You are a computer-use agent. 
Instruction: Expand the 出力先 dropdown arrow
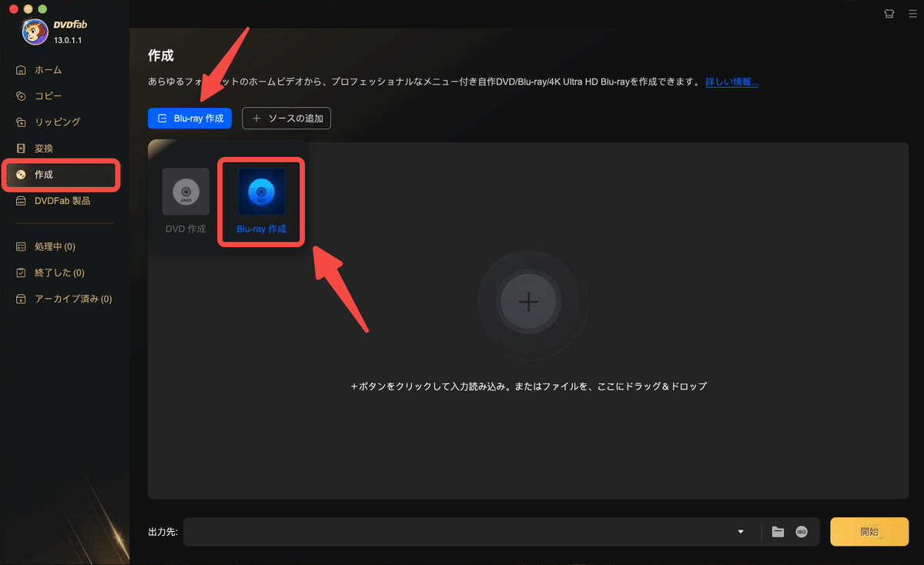(x=741, y=532)
